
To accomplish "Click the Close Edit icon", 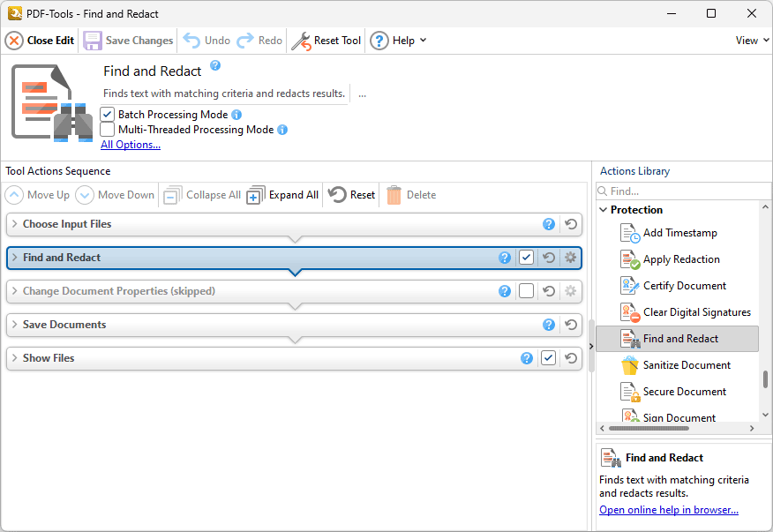I will click(x=14, y=41).
